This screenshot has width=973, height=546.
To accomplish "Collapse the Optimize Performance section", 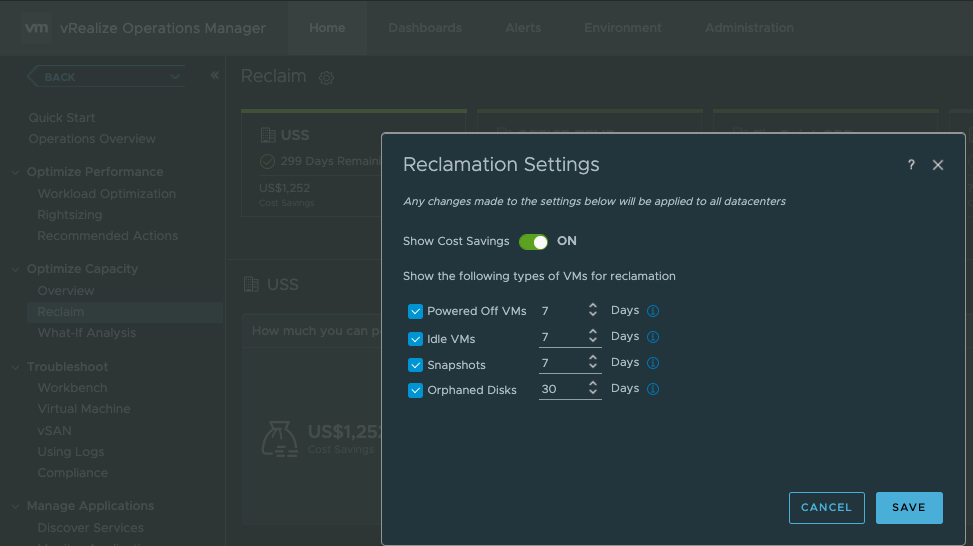I will (16, 172).
